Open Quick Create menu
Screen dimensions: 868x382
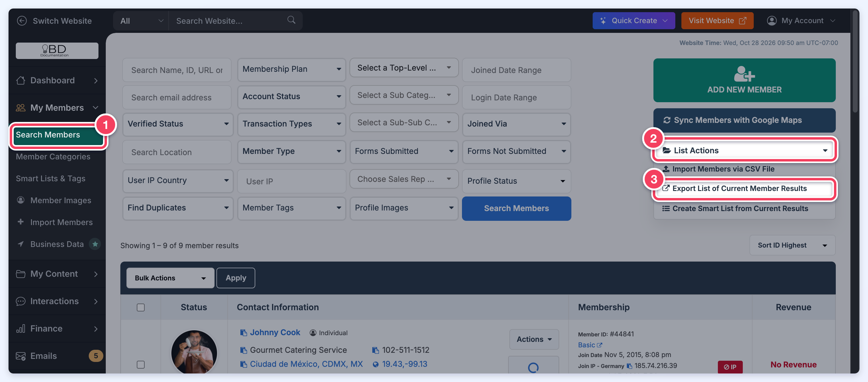click(633, 21)
